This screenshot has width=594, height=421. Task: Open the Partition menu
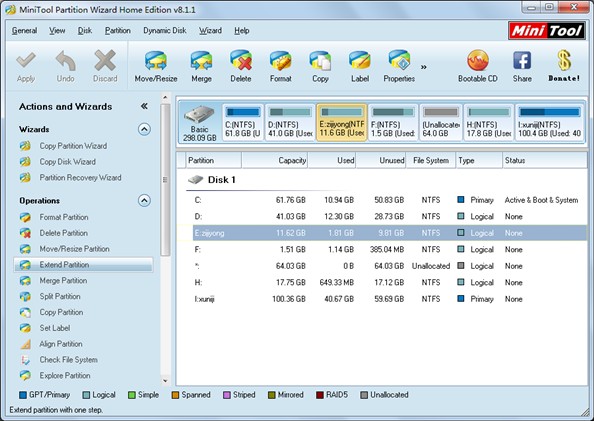pyautogui.click(x=117, y=31)
